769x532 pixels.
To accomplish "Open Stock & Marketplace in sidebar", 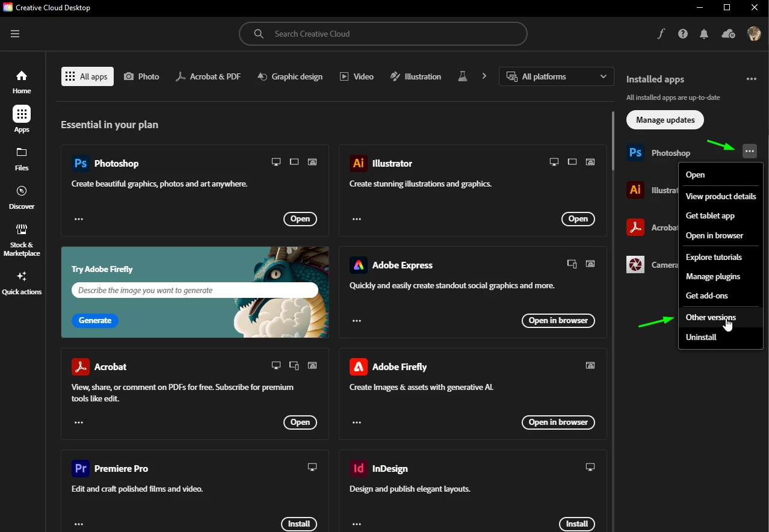I will coord(22,240).
